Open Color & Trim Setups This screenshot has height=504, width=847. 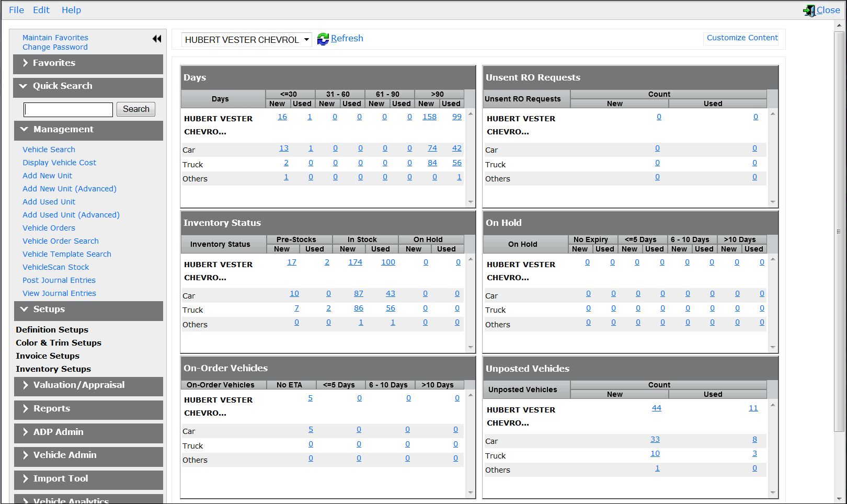pyautogui.click(x=58, y=343)
